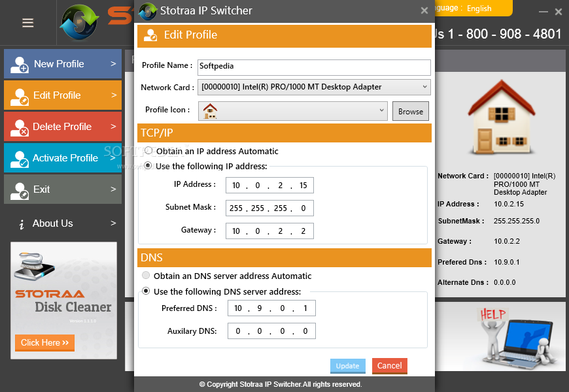Click the Preferred DNS field
This screenshot has width=569, height=392.
[x=271, y=308]
